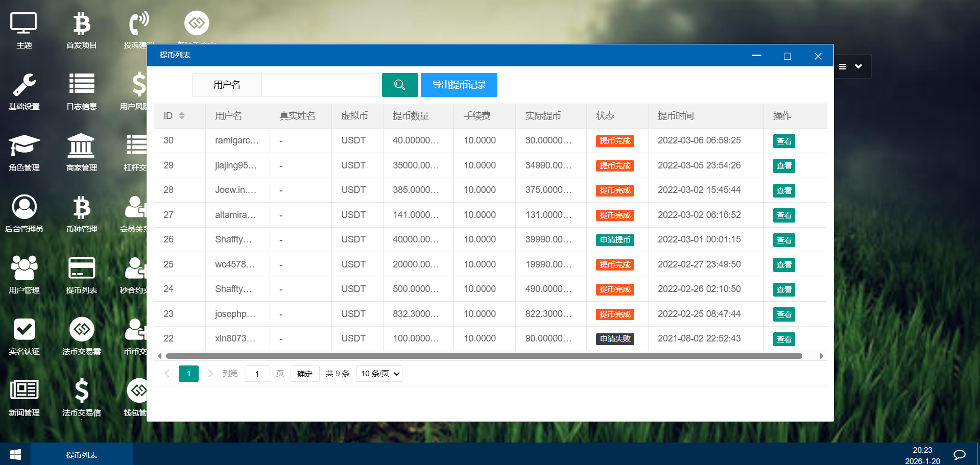Image resolution: width=980 pixels, height=465 pixels.
Task: Expand the top-right hamburger menu dropdown
Action: pyautogui.click(x=851, y=66)
